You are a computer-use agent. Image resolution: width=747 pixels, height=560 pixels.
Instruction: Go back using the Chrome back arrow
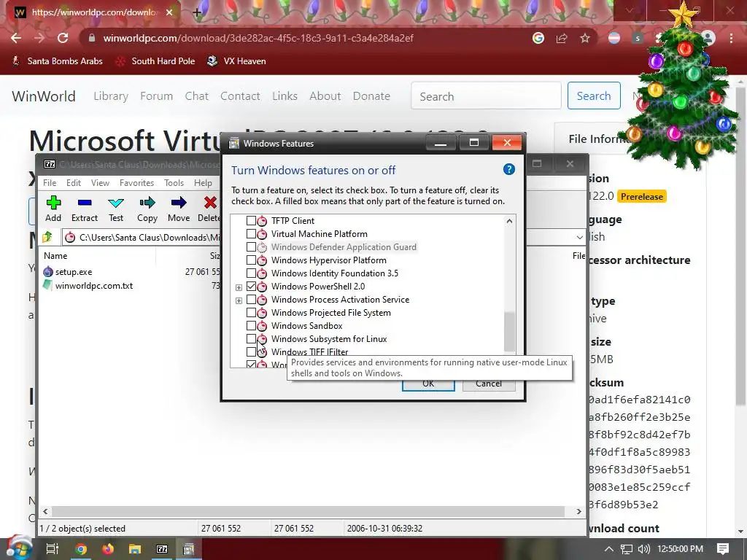point(16,38)
